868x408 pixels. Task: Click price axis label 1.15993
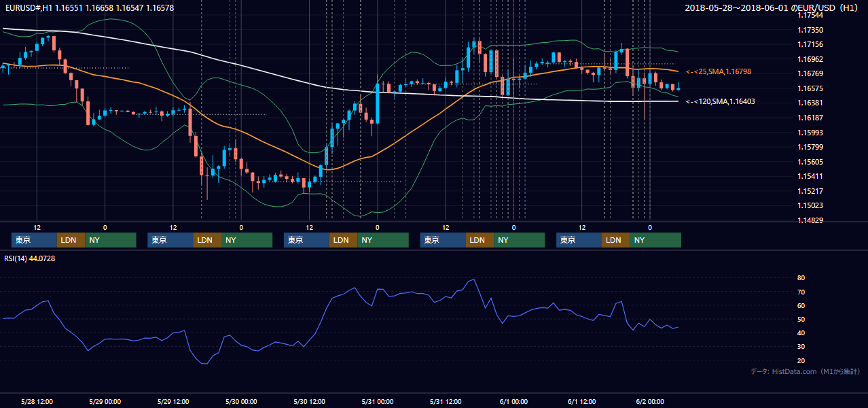point(810,133)
